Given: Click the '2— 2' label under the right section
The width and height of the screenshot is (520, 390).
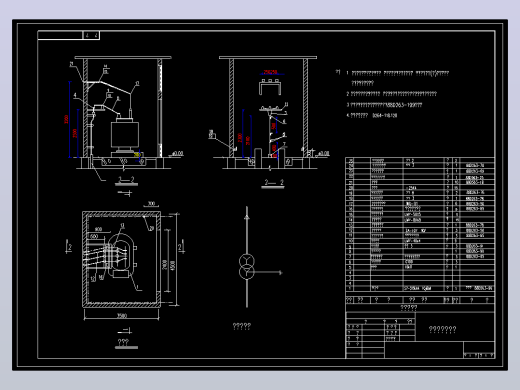Looking at the screenshot, I should [x=274, y=182].
